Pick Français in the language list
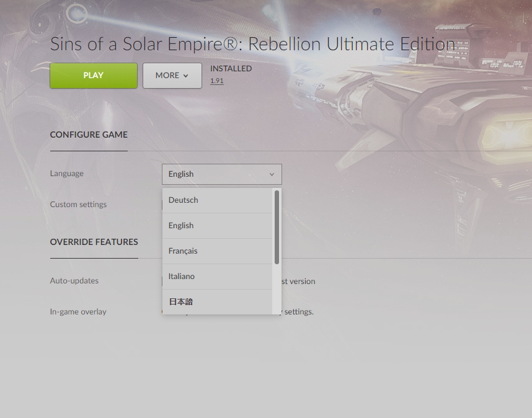532x418 pixels. pyautogui.click(x=217, y=251)
